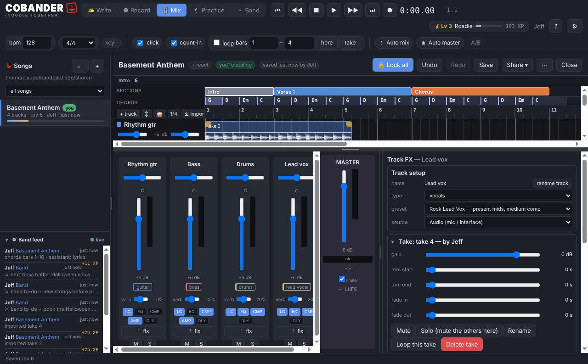This screenshot has height=364, width=588.
Task: Click the key selector pill
Action: click(x=112, y=43)
